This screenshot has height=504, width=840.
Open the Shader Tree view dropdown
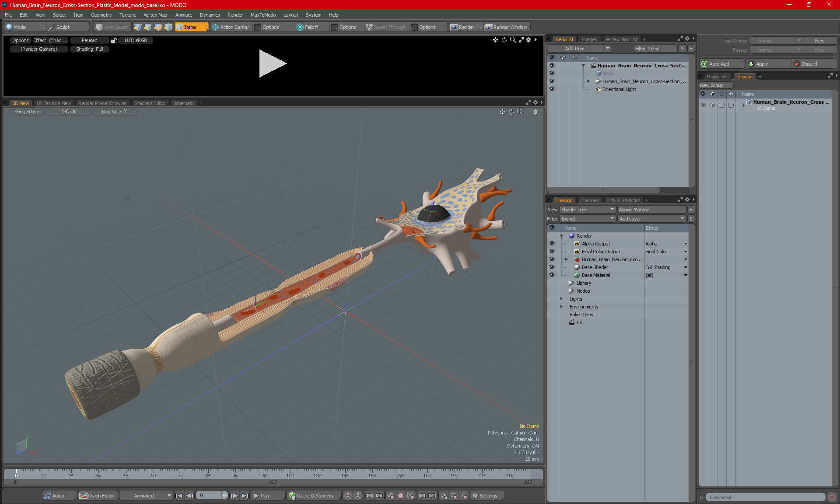[x=588, y=210]
